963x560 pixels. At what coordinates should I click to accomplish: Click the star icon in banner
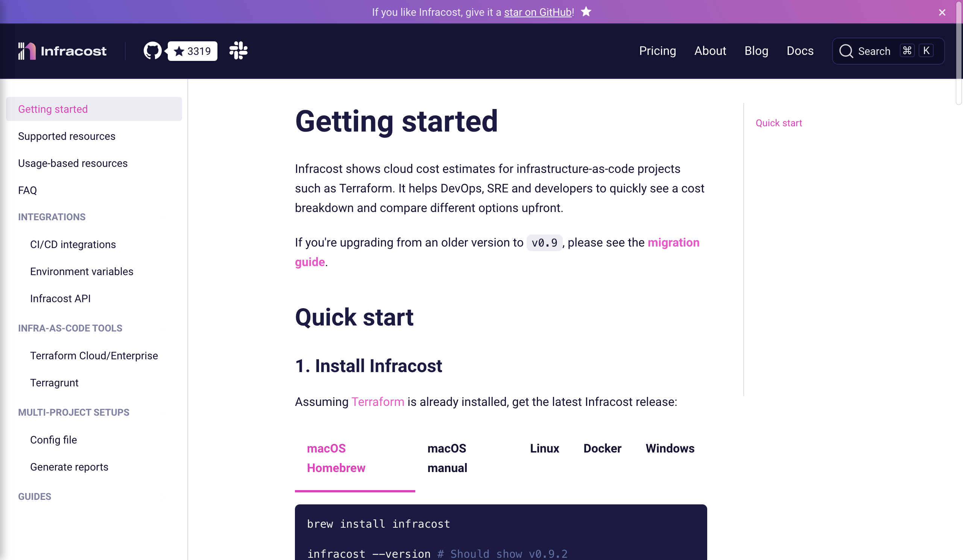[x=586, y=12]
